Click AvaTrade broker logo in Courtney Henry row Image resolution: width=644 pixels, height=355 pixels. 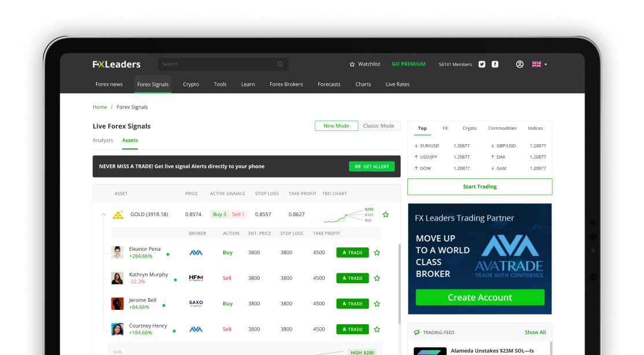point(196,329)
